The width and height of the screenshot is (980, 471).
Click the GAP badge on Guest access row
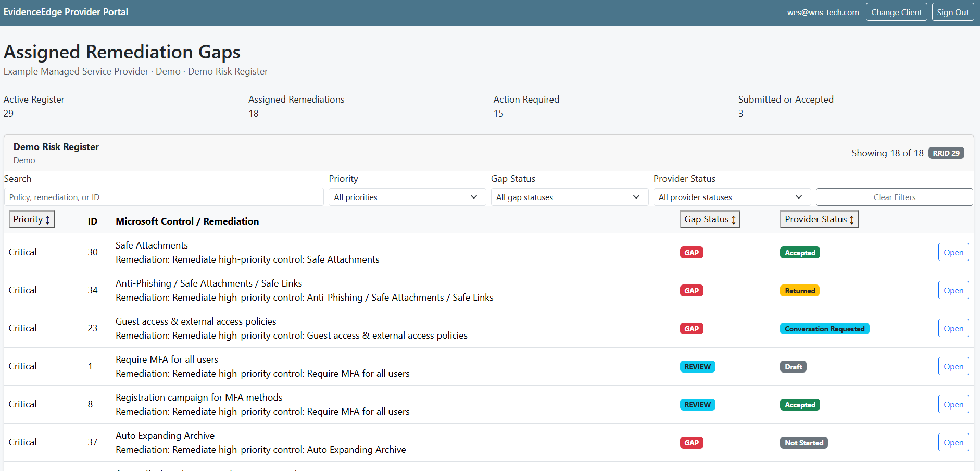[692, 329]
